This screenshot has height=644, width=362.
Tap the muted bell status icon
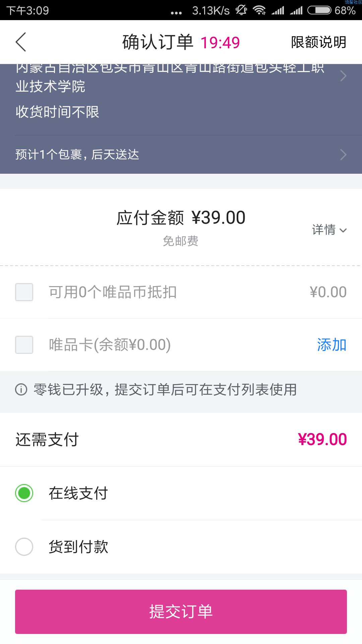pos(241,10)
